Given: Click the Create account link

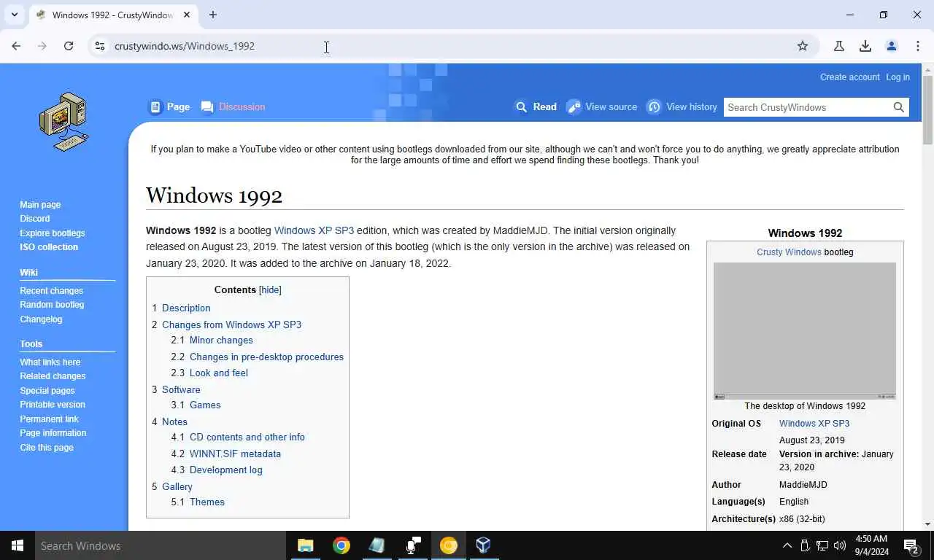Looking at the screenshot, I should 849,77.
